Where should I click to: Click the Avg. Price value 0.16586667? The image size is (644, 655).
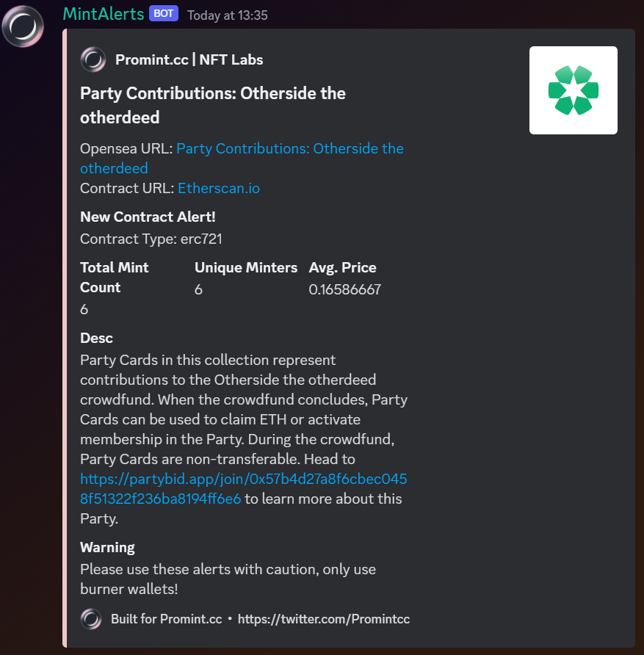coord(345,289)
